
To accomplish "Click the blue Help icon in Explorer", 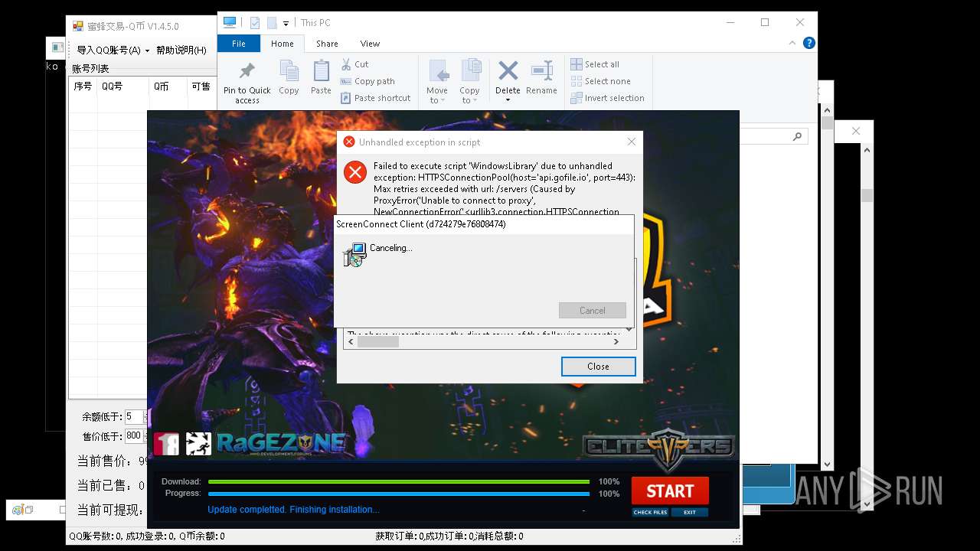I will coord(809,43).
